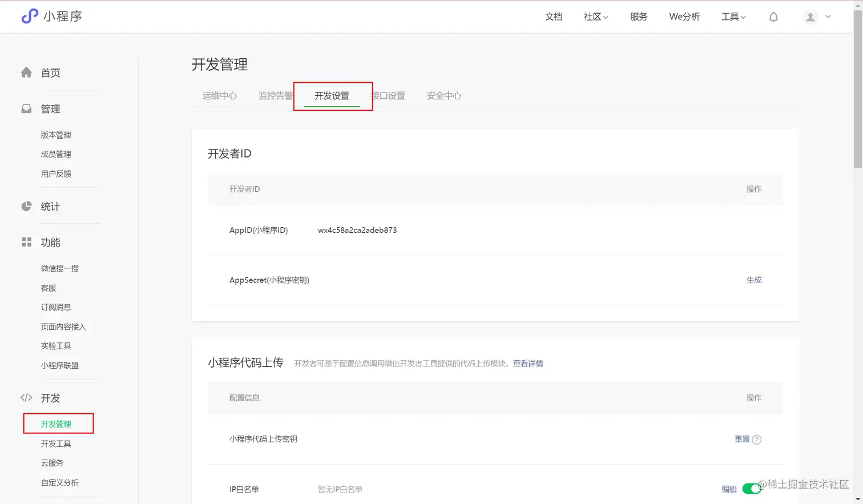Click the help question mark beside 重置
The height and width of the screenshot is (504, 863).
click(x=757, y=440)
